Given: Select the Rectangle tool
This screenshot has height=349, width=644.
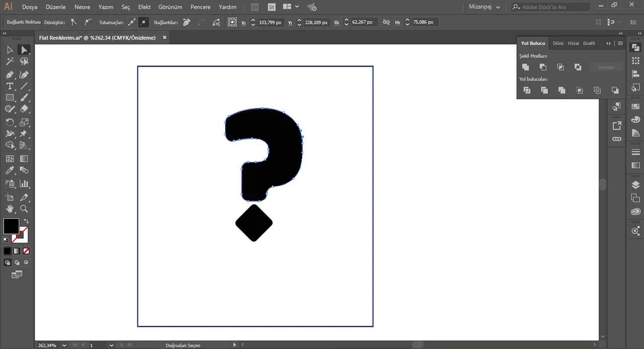Looking at the screenshot, I should pos(10,98).
